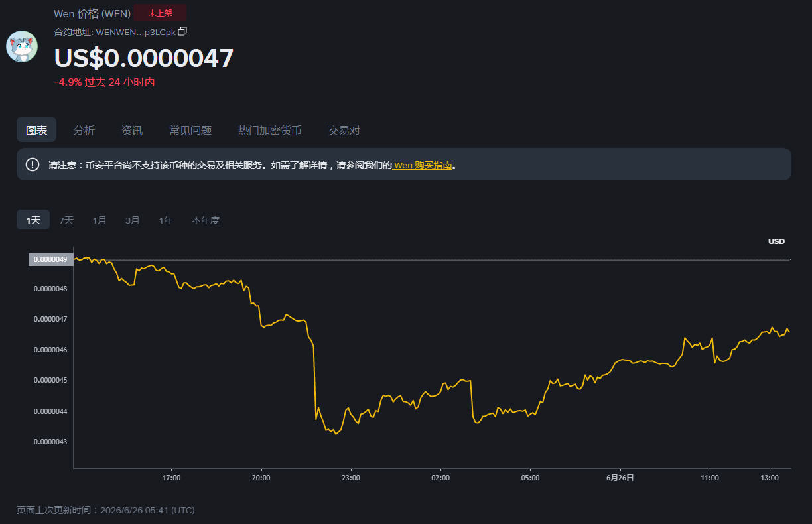
Task: Click the -4.9% 过去 24 小时内 change text
Action: [104, 82]
